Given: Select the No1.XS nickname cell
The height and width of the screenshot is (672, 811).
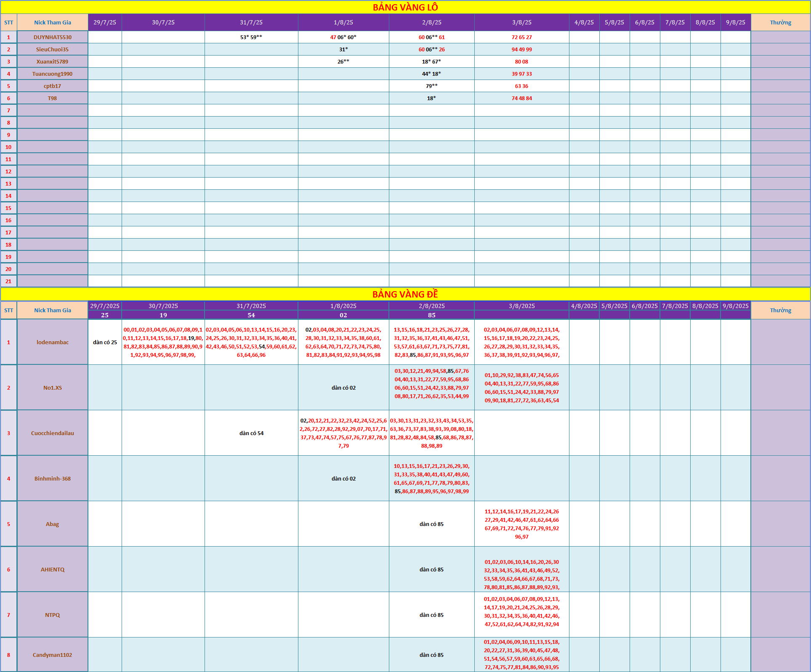Looking at the screenshot, I should tap(52, 388).
